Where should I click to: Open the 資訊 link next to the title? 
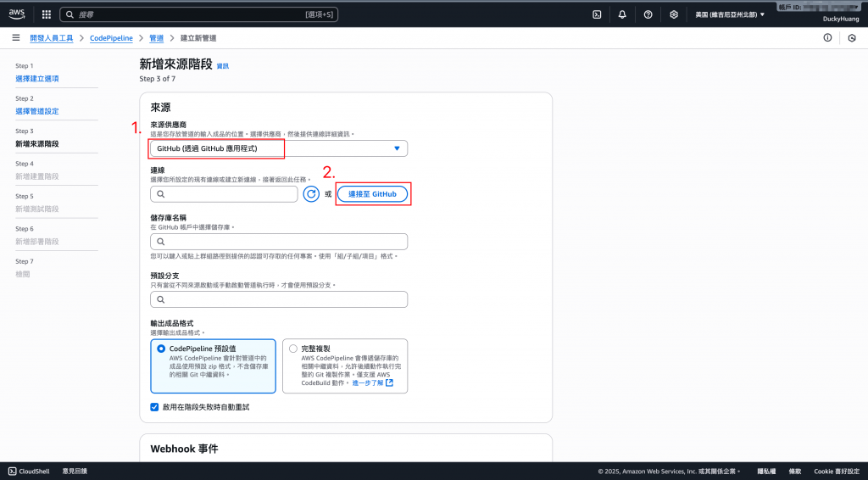[223, 66]
